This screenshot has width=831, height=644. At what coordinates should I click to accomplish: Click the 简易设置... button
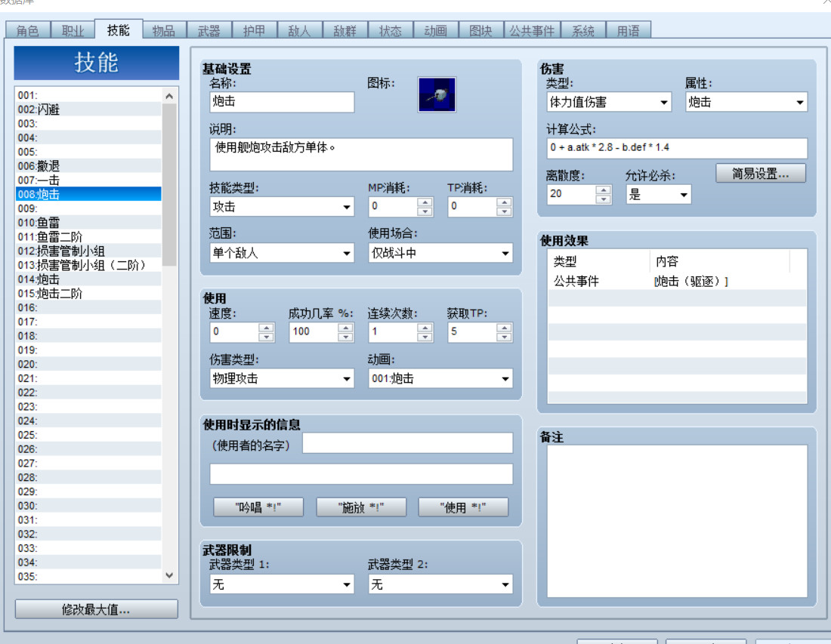(761, 173)
